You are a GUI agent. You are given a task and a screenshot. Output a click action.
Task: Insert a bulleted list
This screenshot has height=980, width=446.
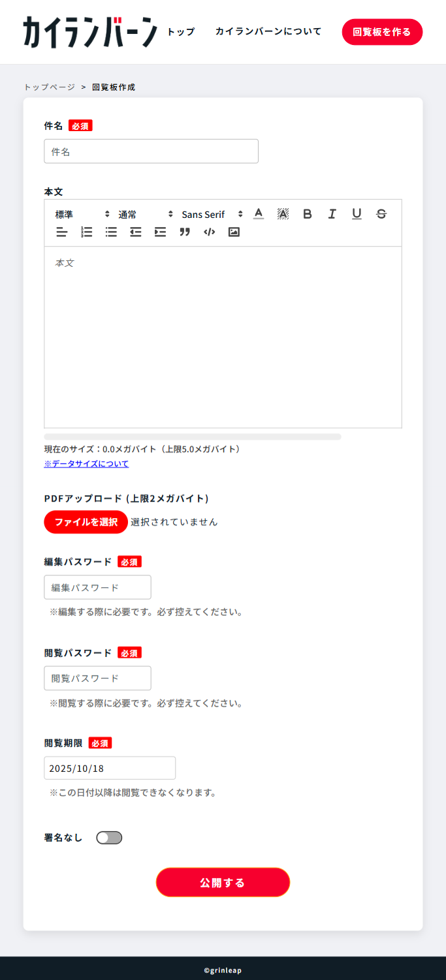(111, 232)
